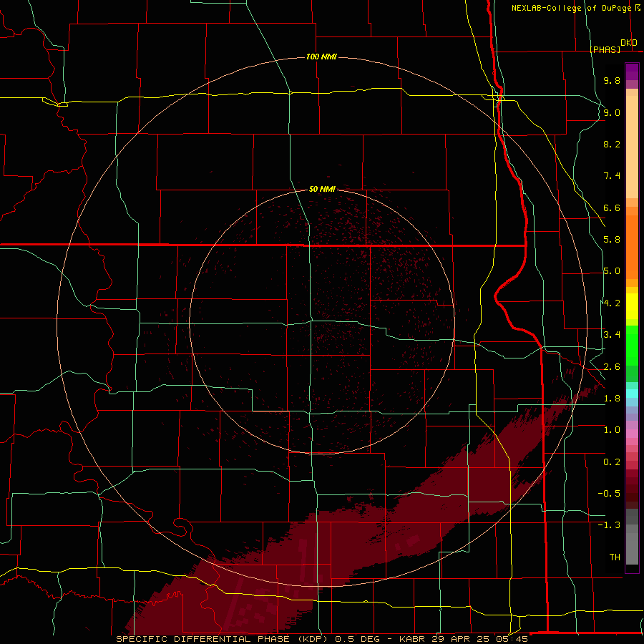Click the purple top segment of color bar
Viewport: 644px width, 644px height.
[x=632, y=72]
